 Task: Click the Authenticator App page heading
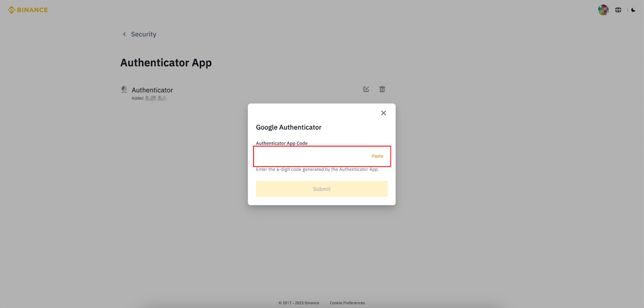pyautogui.click(x=166, y=63)
